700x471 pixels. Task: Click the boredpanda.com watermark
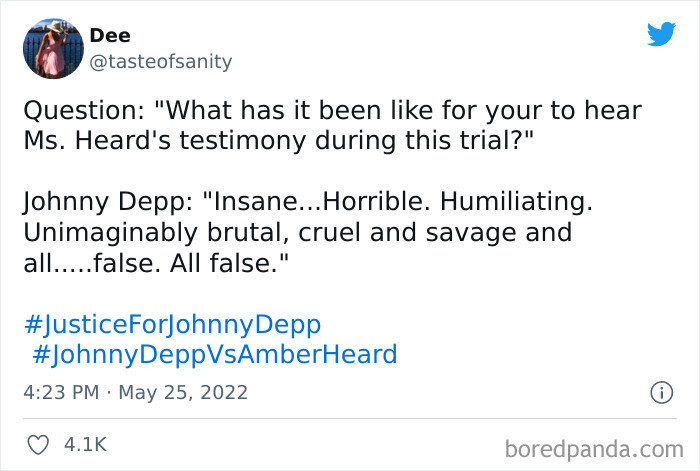point(594,449)
